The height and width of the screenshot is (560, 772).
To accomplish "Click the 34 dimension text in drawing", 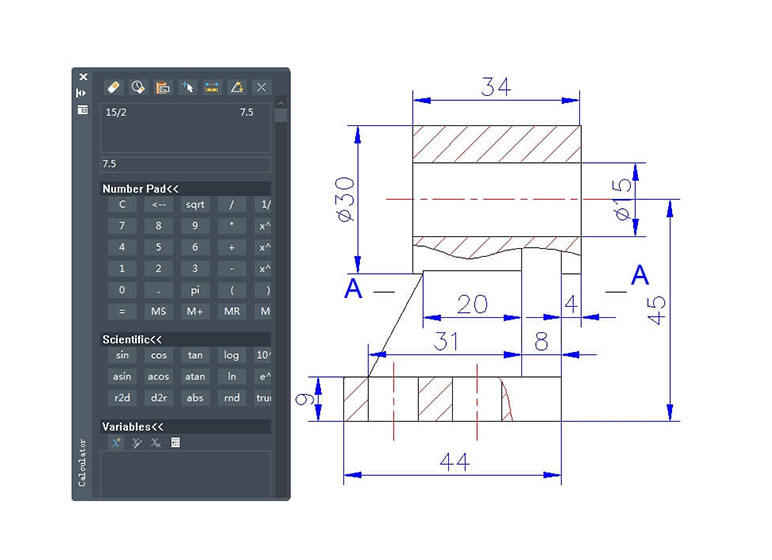I will click(496, 87).
